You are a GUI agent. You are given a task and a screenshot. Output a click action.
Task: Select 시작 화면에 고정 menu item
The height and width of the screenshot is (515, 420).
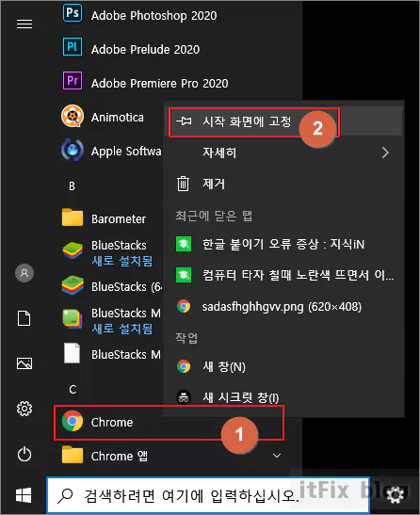click(x=284, y=121)
